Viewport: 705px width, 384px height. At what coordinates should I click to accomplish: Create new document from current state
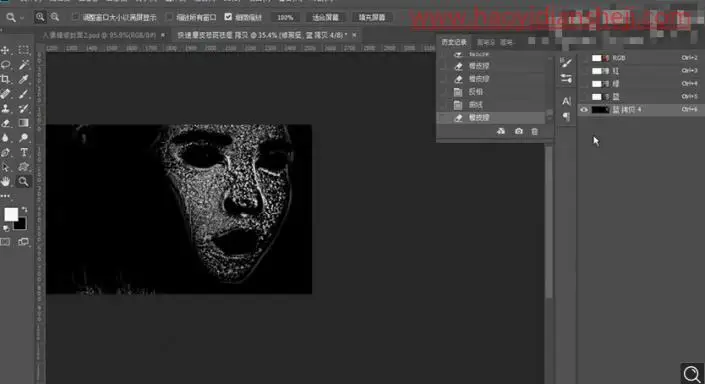click(501, 131)
